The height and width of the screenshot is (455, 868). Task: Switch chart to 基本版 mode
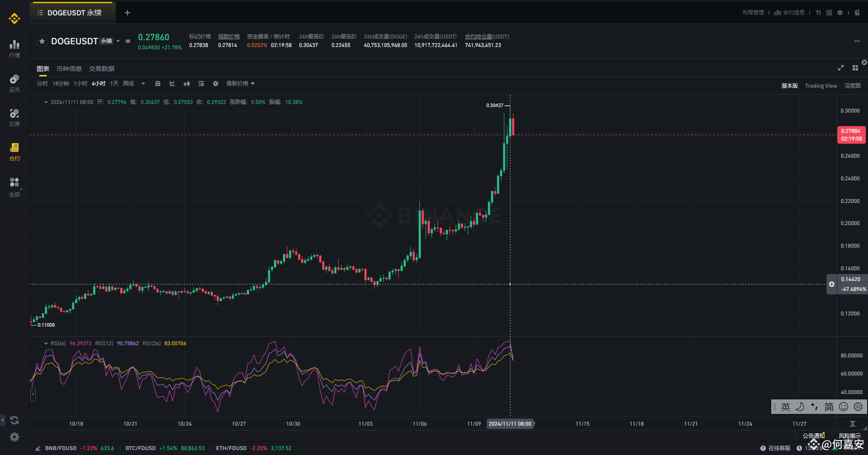tap(790, 86)
